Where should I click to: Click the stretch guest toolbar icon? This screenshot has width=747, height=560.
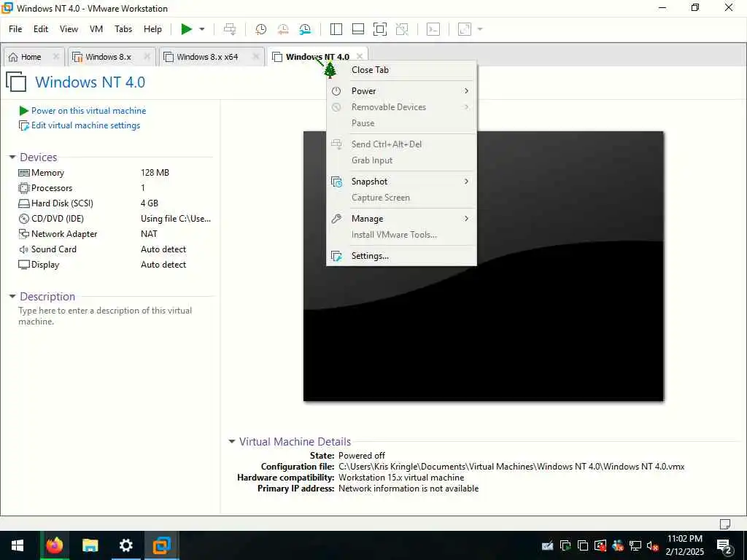click(x=465, y=29)
